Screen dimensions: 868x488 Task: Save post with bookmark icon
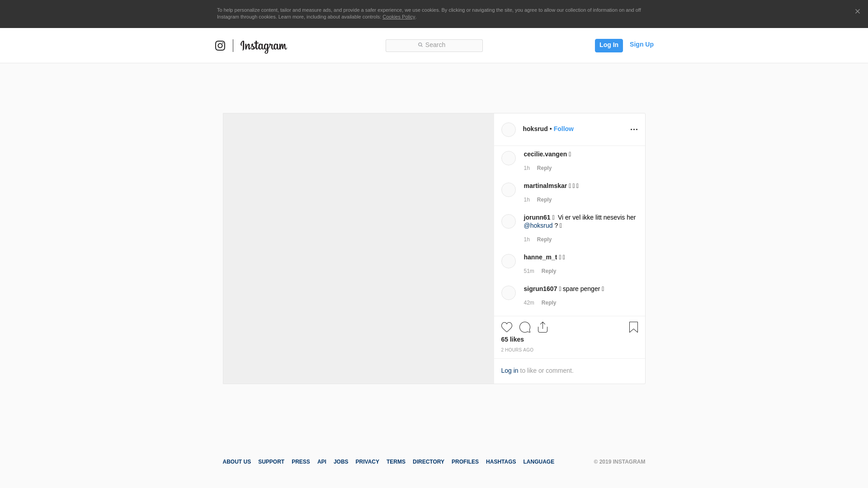(x=633, y=327)
